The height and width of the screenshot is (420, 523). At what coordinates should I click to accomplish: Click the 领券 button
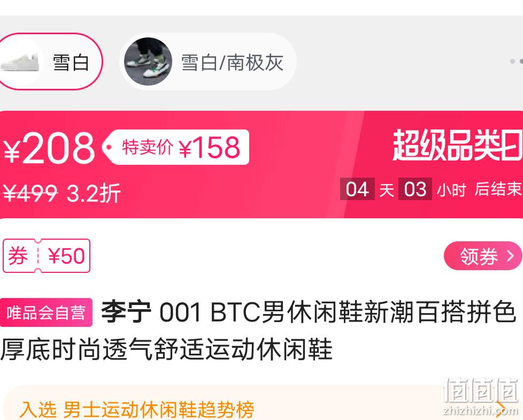[x=483, y=256]
